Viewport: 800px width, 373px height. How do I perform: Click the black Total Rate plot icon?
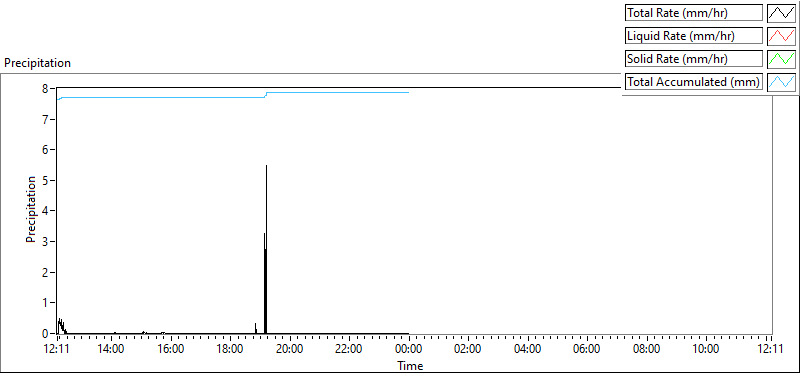[782, 13]
